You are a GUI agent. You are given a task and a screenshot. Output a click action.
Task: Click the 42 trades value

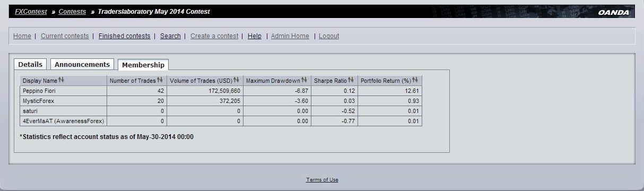coord(161,91)
